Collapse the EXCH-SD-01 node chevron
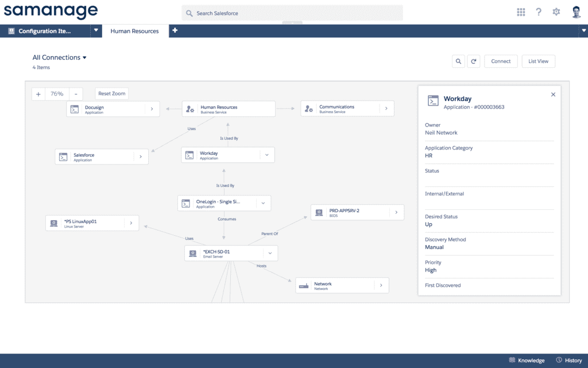The width and height of the screenshot is (588, 368). 270,253
